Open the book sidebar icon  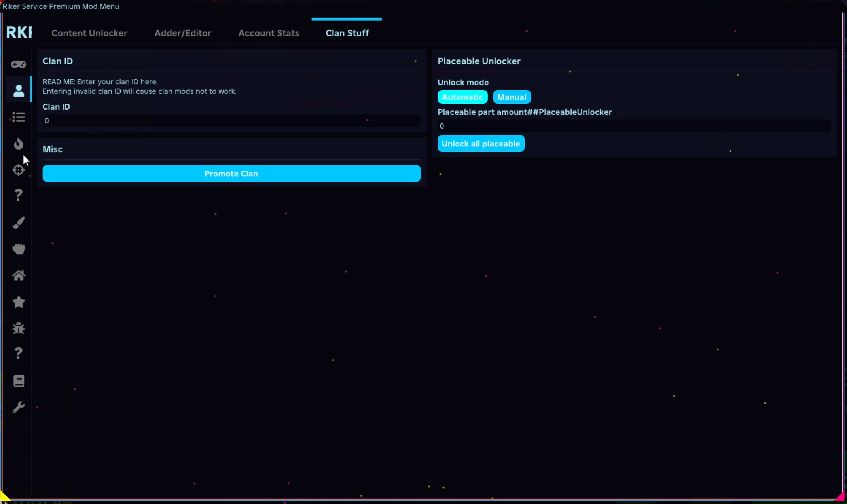click(19, 381)
